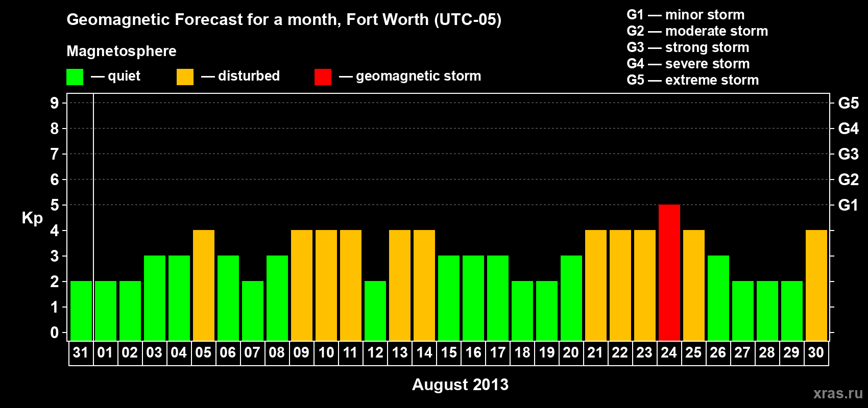Image resolution: width=868 pixels, height=408 pixels.
Task: Click the red geomagnetic storm legend swatch
Action: [x=323, y=77]
